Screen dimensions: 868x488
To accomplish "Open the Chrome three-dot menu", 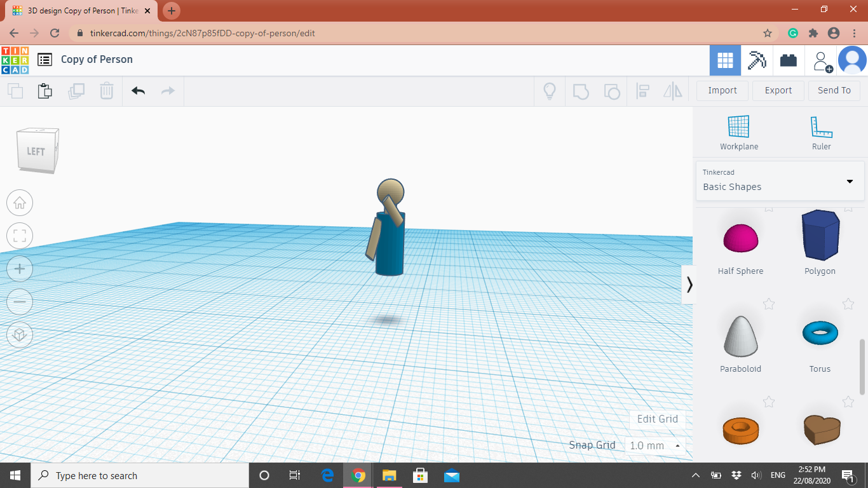I will [853, 33].
